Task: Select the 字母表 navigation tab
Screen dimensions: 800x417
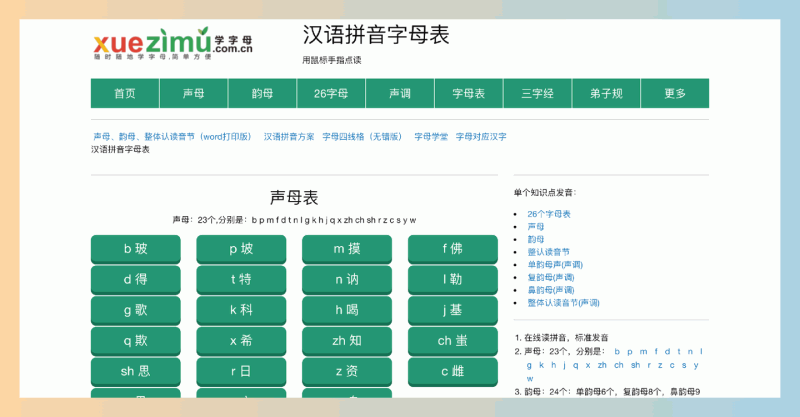Action: [469, 93]
